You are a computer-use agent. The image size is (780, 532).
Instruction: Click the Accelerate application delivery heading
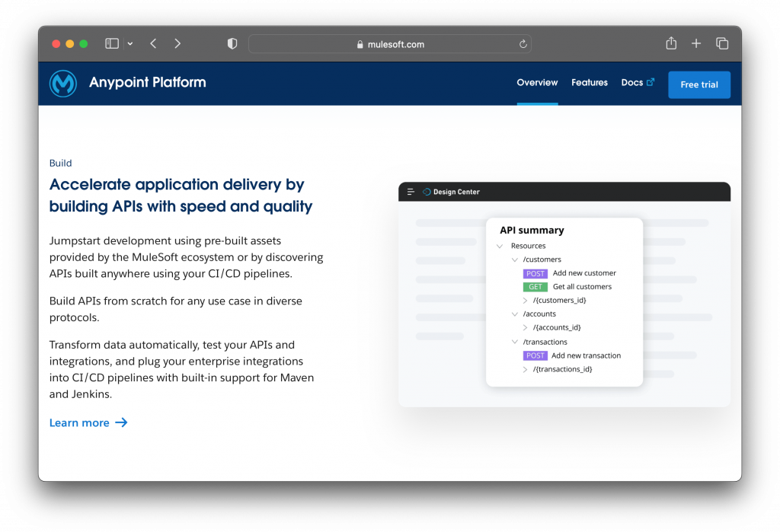point(181,196)
